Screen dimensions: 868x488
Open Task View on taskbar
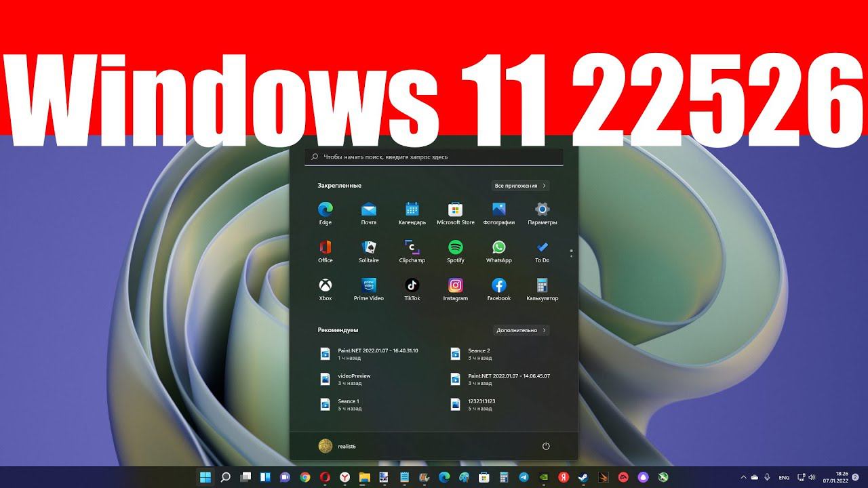click(x=246, y=477)
